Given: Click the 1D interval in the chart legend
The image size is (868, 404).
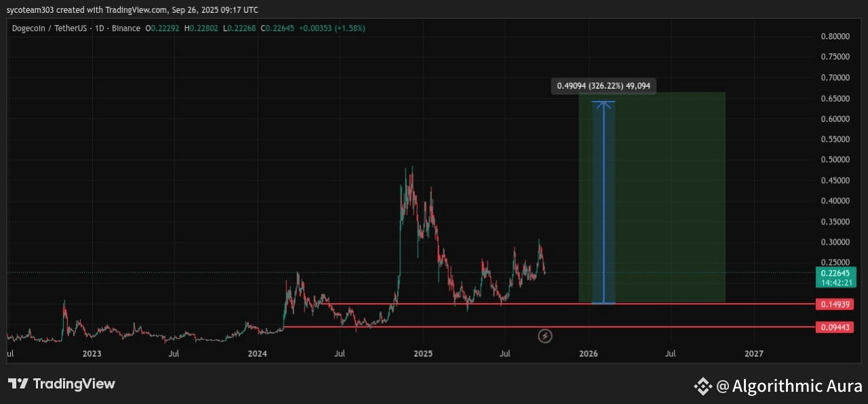Looking at the screenshot, I should pyautogui.click(x=100, y=28).
